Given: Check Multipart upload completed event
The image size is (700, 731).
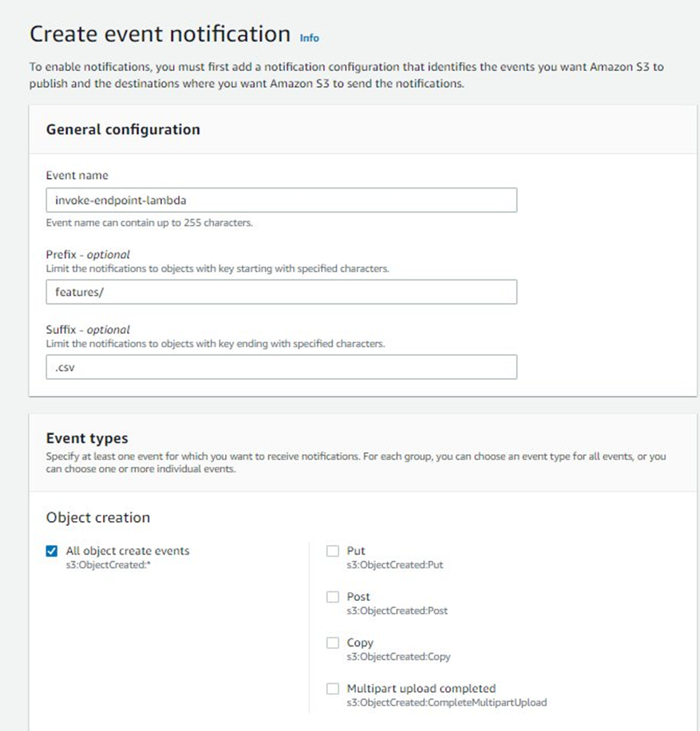Looking at the screenshot, I should tap(332, 689).
